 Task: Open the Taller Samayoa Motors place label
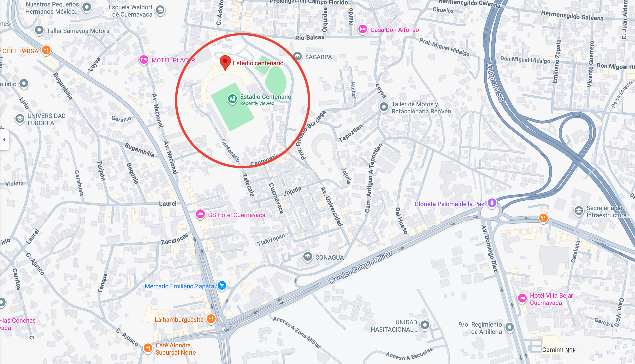pos(78,31)
